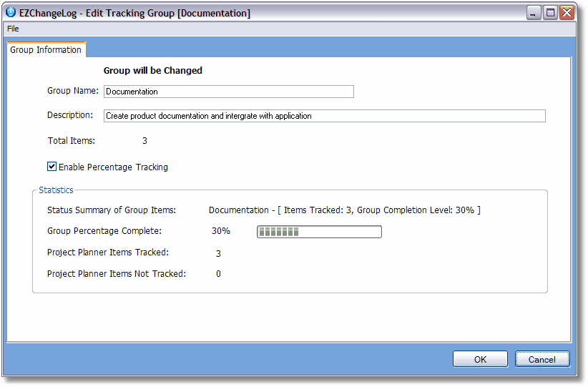Click the Statistics group box label
Screen dimensions: 588x387
[x=56, y=190]
